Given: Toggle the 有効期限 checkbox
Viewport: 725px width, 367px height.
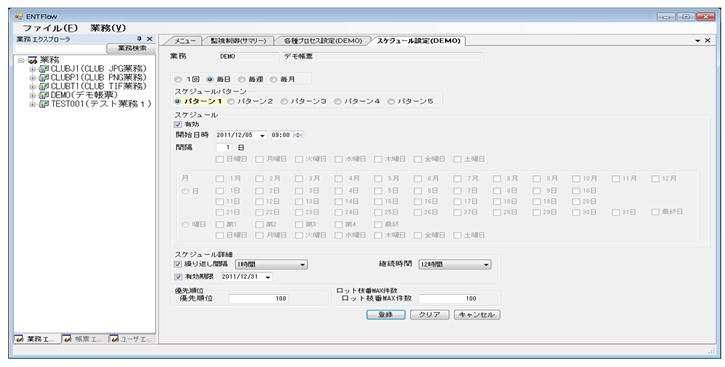Looking at the screenshot, I should point(178,277).
